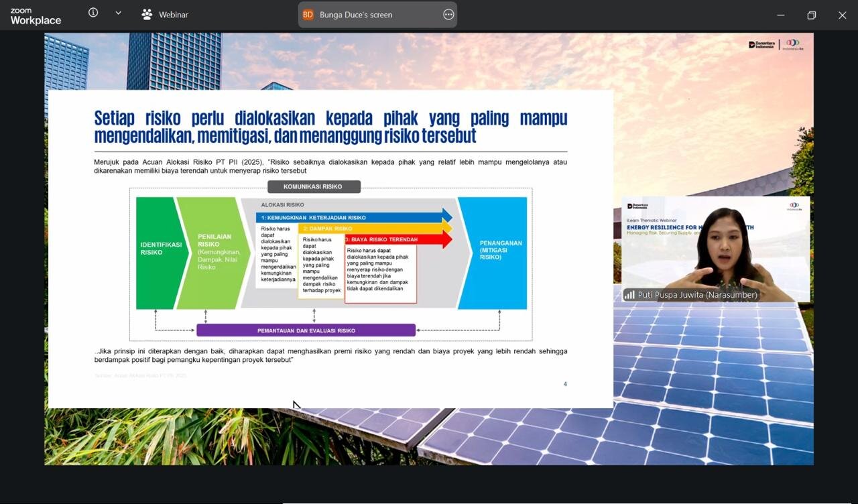Click the Zoom Workplace logo
Image resolution: width=858 pixels, height=504 pixels.
tap(36, 17)
